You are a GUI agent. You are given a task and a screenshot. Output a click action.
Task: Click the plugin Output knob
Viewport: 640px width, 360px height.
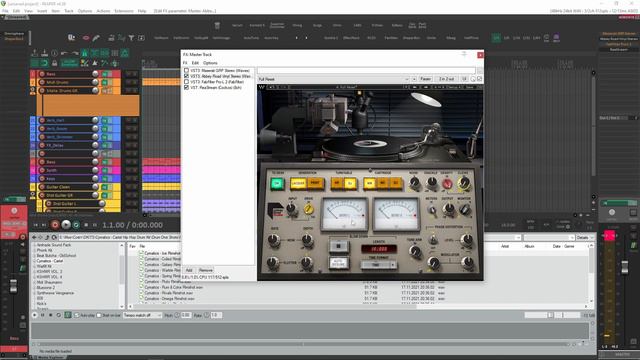coord(449,209)
